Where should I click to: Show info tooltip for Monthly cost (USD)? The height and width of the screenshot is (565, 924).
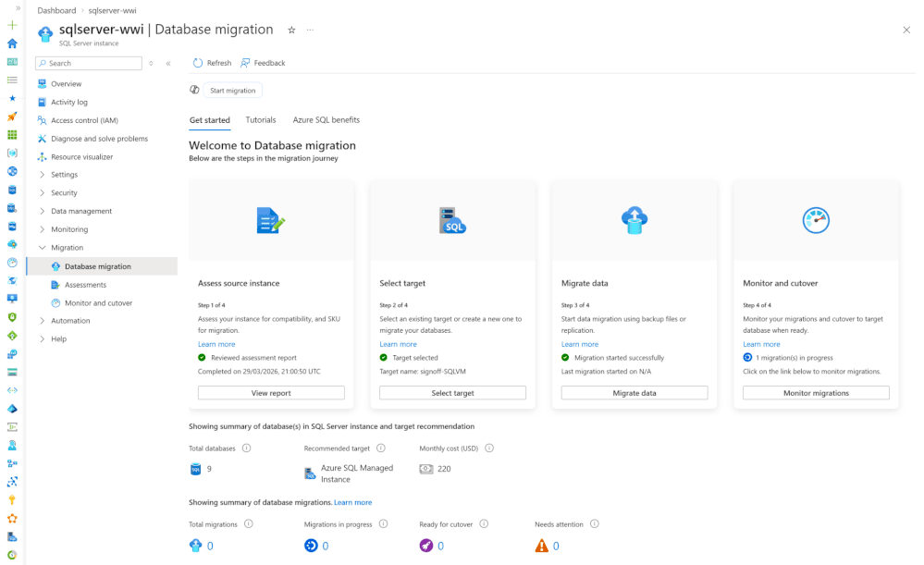coord(489,448)
